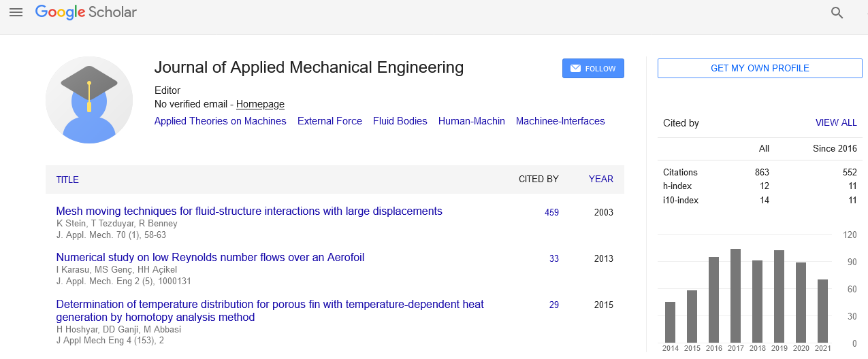This screenshot has height=359, width=868.
Task: Open the Fluid Bodies interest link
Action: click(400, 121)
